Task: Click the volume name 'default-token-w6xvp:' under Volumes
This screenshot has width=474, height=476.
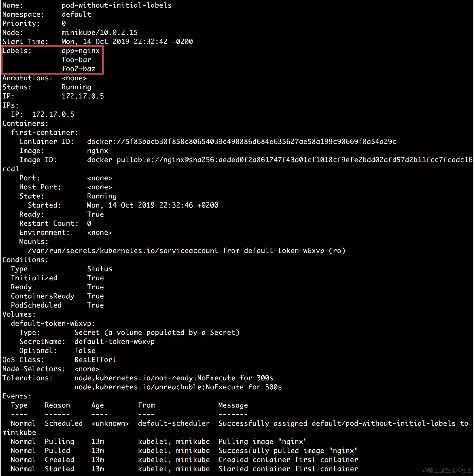Action: pos(53,323)
